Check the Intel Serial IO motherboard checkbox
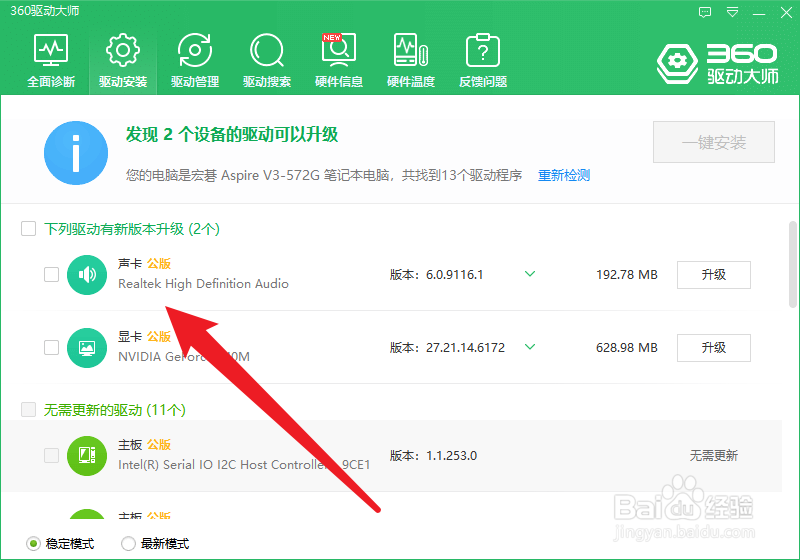This screenshot has width=800, height=560. [x=52, y=455]
